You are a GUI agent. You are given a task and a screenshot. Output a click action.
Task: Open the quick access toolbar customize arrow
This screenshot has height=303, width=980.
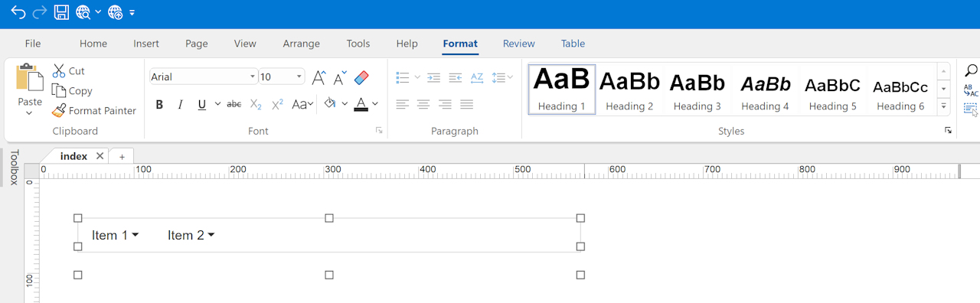pyautogui.click(x=132, y=13)
